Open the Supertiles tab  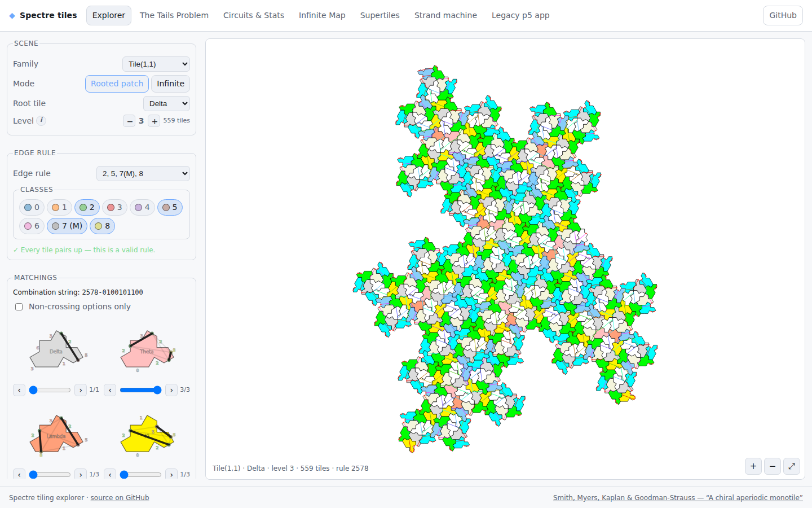pos(380,16)
